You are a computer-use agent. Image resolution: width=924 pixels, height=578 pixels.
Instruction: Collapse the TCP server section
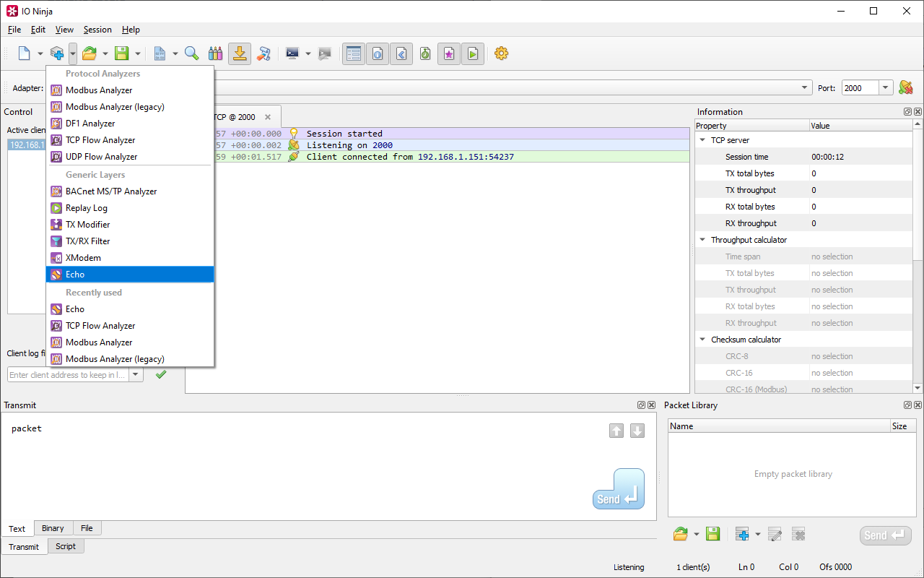click(x=702, y=140)
